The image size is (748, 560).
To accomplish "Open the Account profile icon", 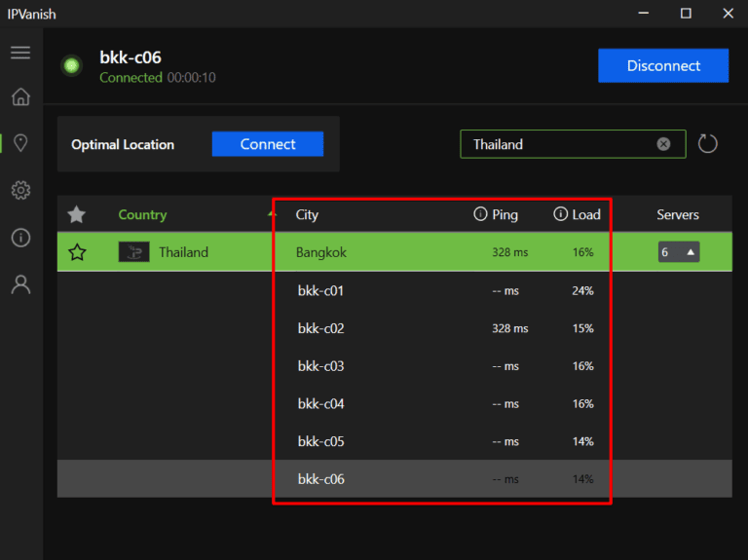I will pos(20,284).
